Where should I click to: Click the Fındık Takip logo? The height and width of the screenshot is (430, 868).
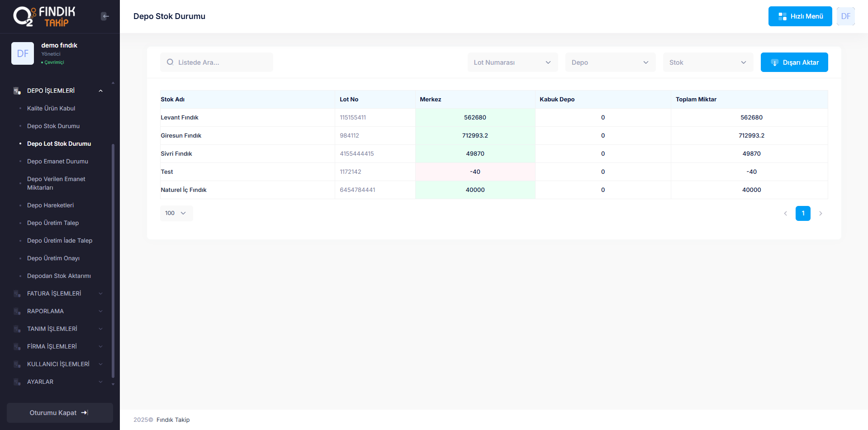pos(44,16)
